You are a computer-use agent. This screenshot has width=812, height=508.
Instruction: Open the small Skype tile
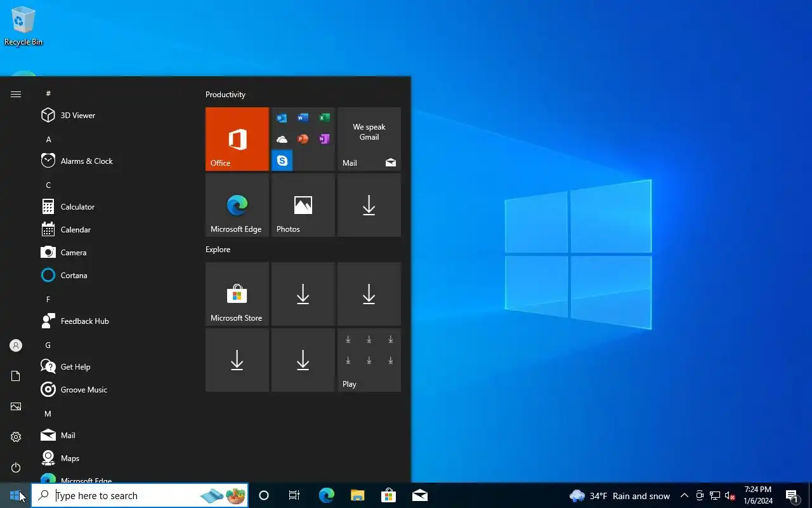[x=282, y=161]
